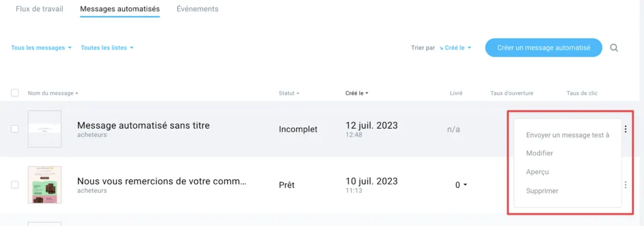Choose Modifier in the context menu
The height and width of the screenshot is (226, 644).
[540, 153]
